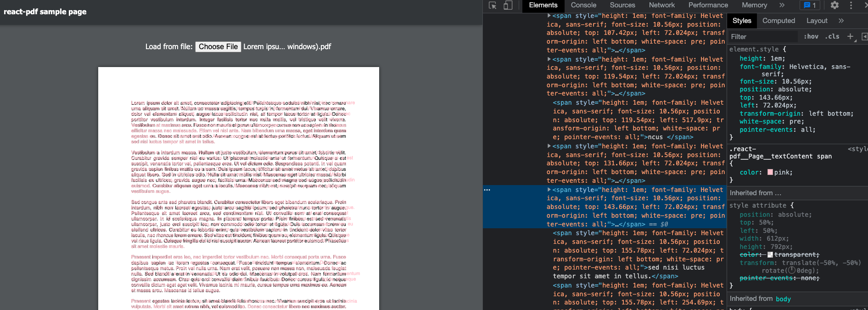Click the 'style attribute' rule header
Screen dimensions: 868x310
pyautogui.click(x=758, y=206)
